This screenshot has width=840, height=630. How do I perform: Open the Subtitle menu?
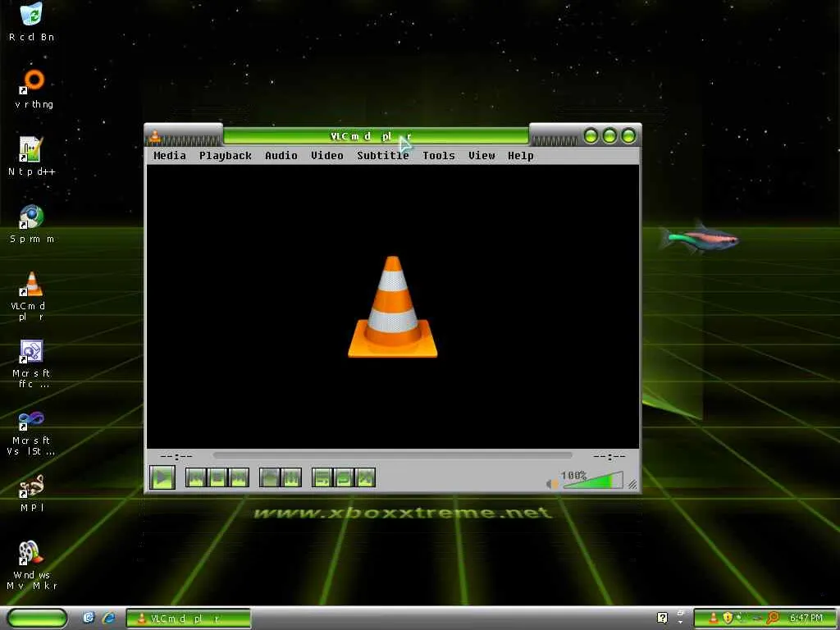point(383,155)
